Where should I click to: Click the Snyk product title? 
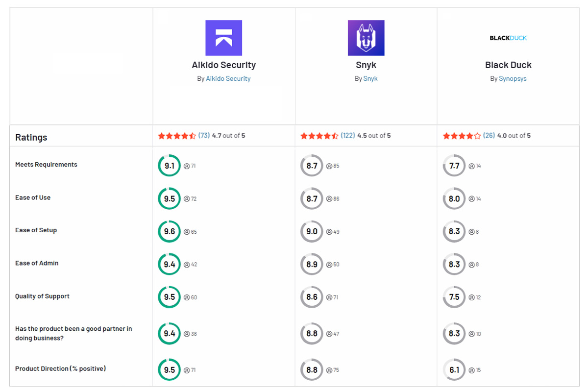[x=366, y=65]
